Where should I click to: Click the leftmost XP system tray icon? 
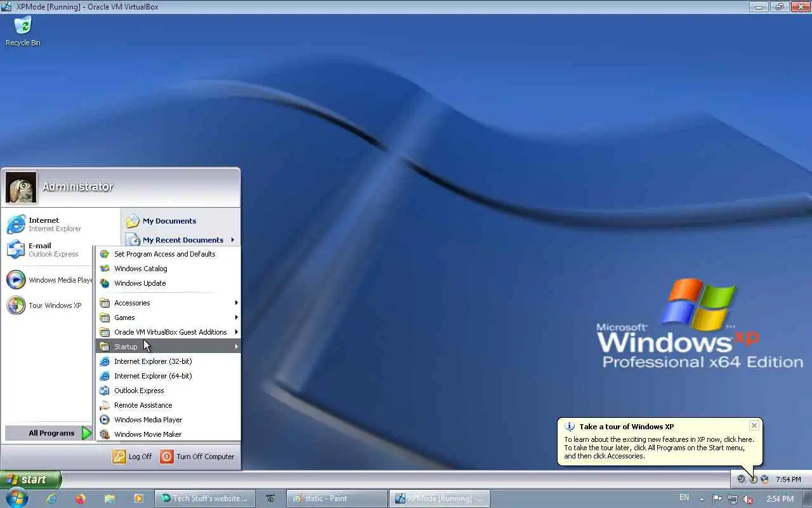point(741,479)
